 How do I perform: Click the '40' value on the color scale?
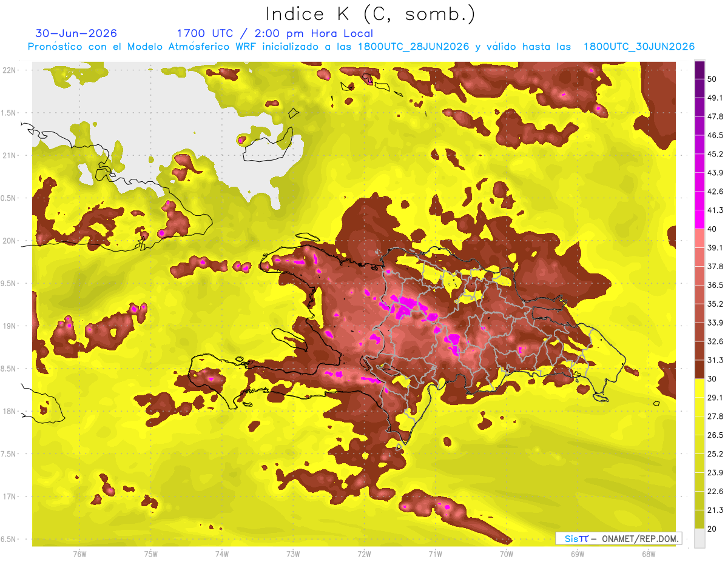click(713, 229)
